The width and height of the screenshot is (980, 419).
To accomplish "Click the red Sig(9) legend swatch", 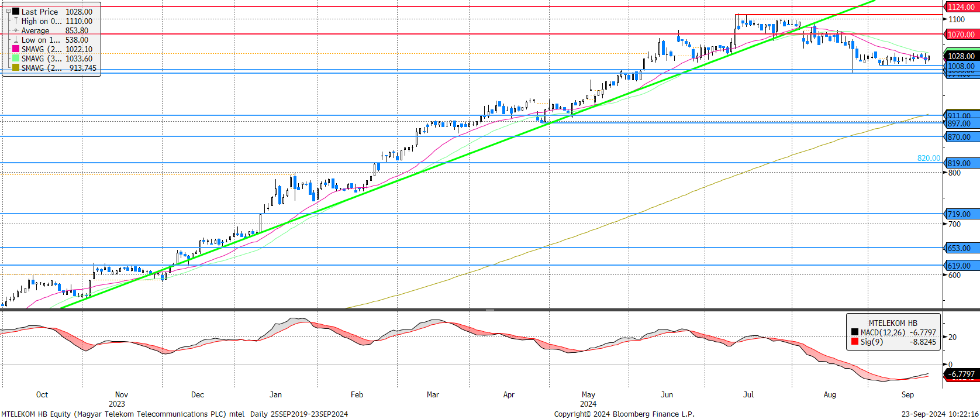I will pos(855,342).
